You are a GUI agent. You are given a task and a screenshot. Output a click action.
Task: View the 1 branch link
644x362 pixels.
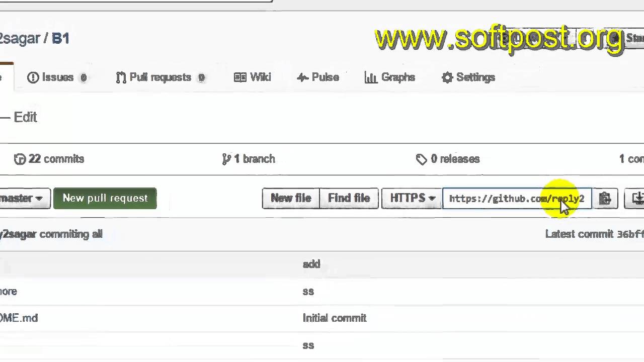tap(249, 159)
